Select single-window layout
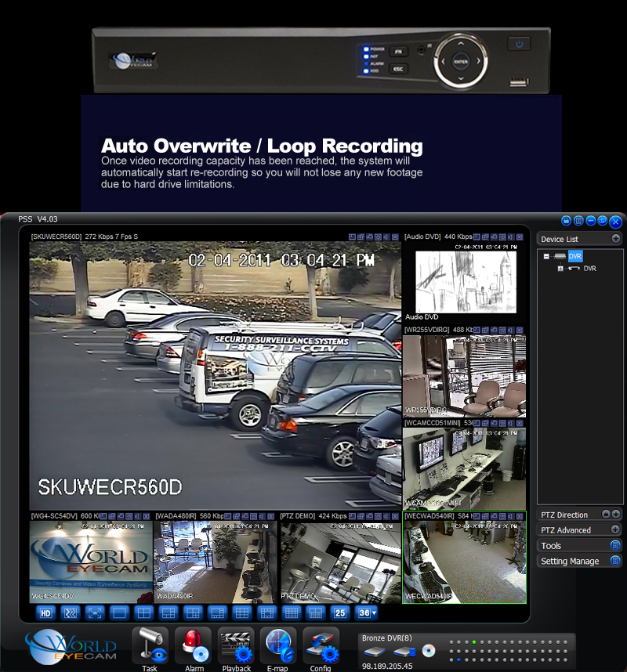Screen dimensions: 627x672 [119, 612]
